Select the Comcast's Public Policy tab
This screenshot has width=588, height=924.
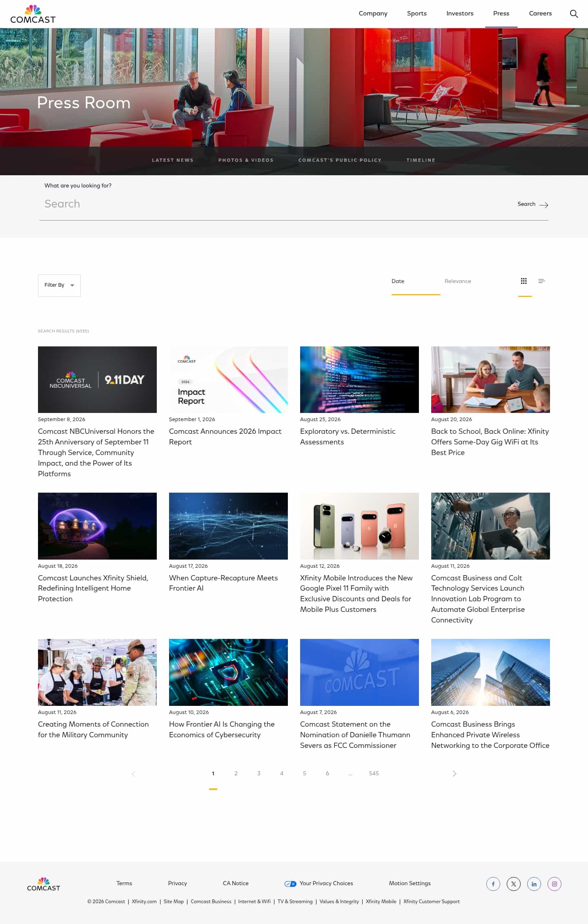tap(340, 160)
